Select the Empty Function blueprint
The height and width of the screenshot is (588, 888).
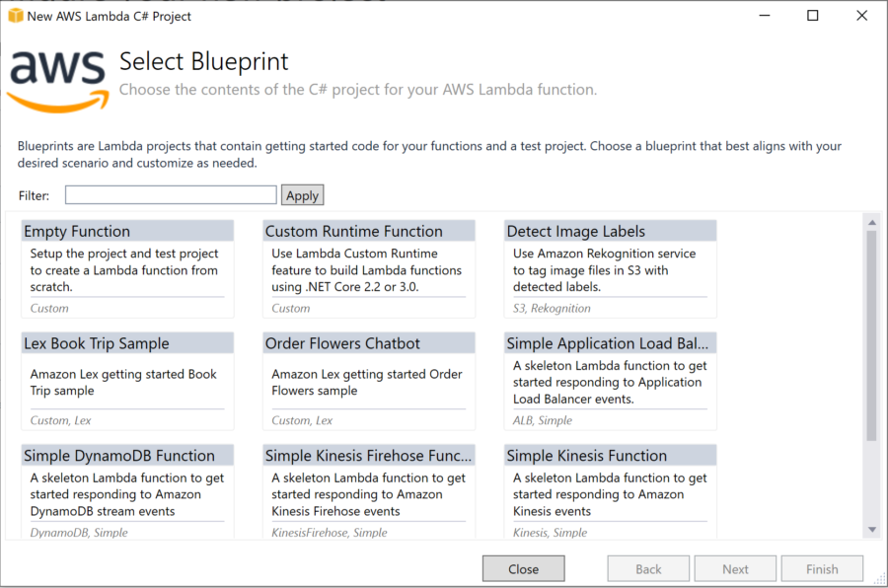tap(127, 268)
